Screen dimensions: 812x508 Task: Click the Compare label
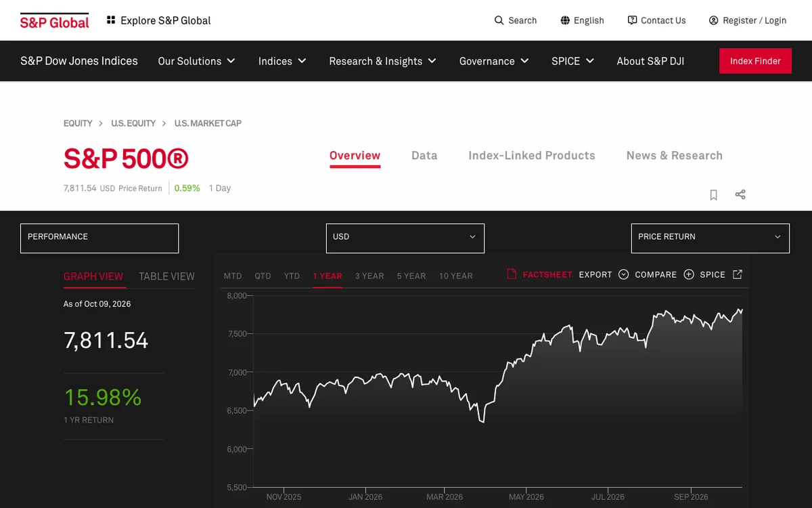(x=656, y=274)
